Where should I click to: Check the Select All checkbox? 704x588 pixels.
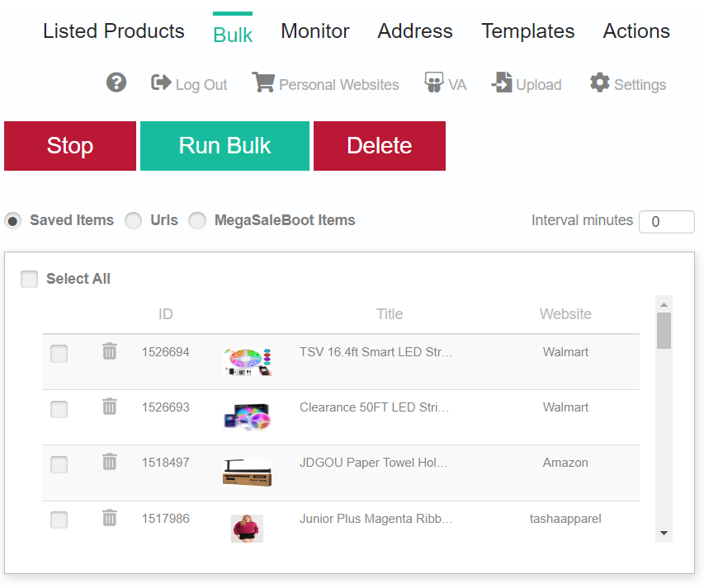pos(29,279)
